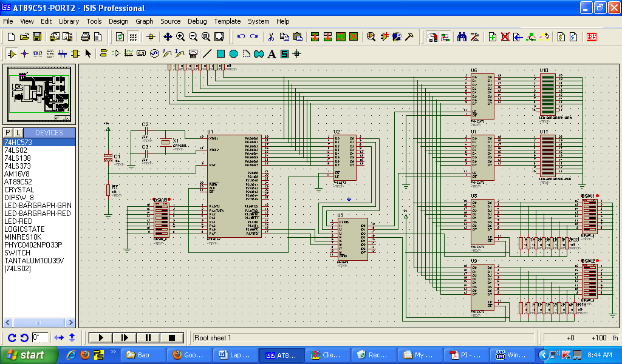Pan the view with the blue arrows icon

168,37
